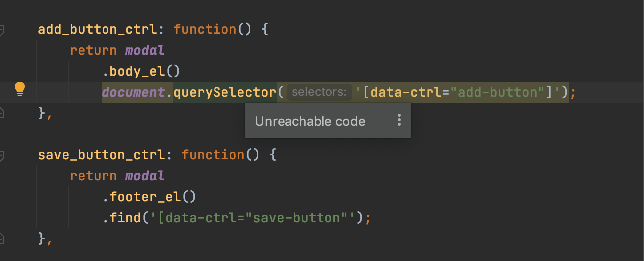Click the 'selectors:' parameter hint
This screenshot has width=644, height=261.
(x=319, y=92)
